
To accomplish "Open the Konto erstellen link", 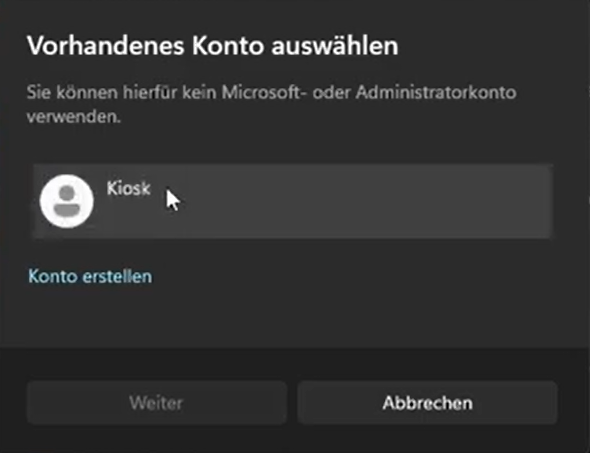I will point(90,277).
